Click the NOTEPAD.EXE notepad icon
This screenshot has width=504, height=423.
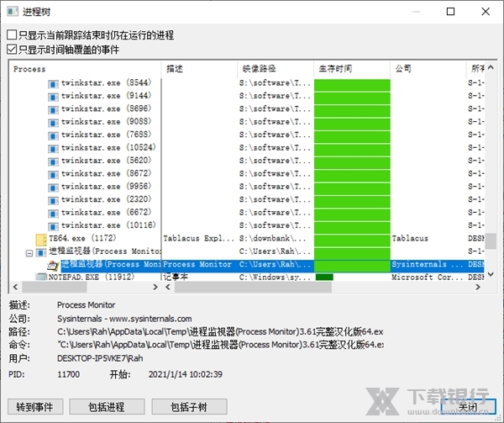click(x=41, y=277)
